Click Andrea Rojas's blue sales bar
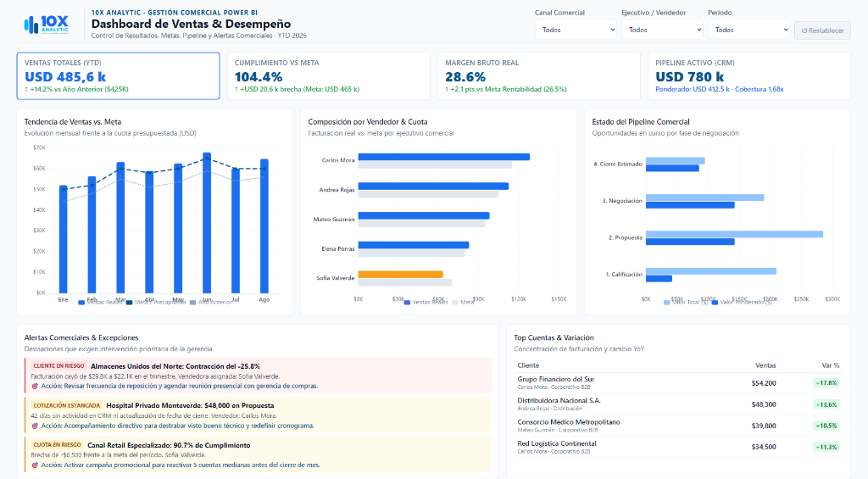 click(x=433, y=186)
